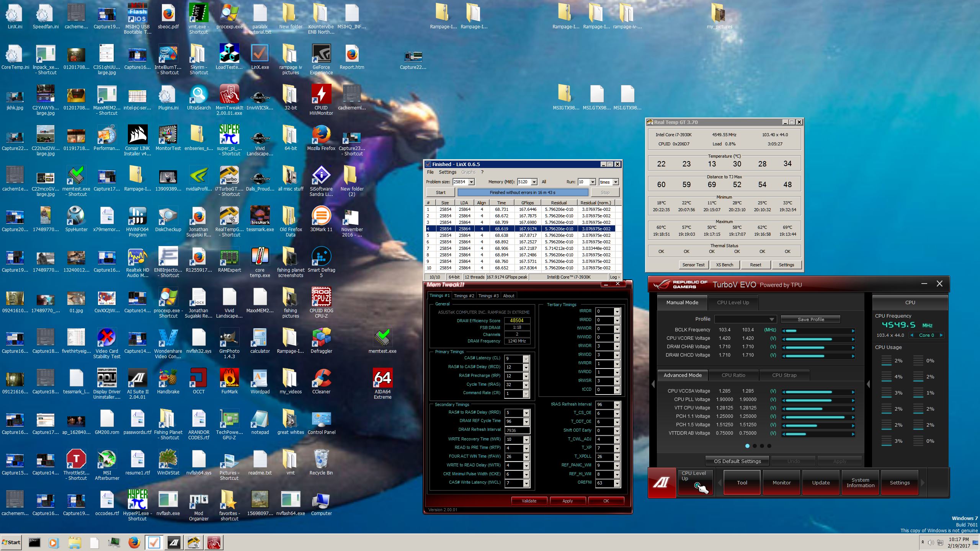
Task: Open the Handbrake desktop icon
Action: (x=168, y=380)
